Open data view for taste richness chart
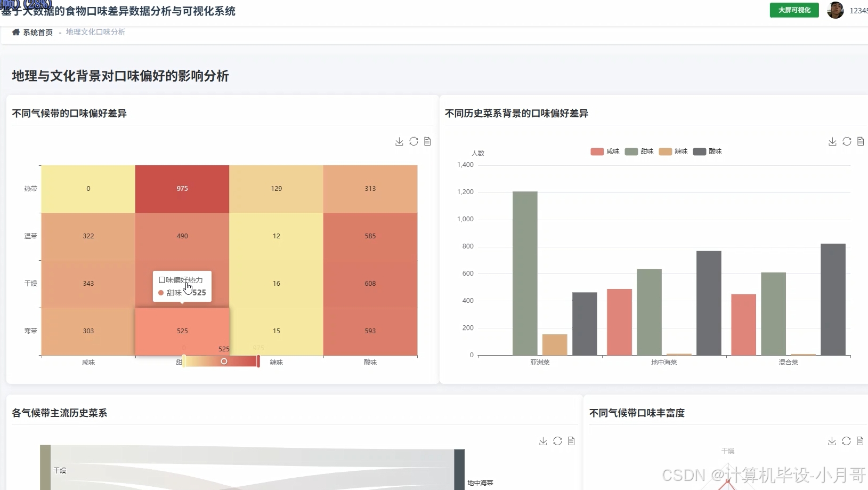The height and width of the screenshot is (490, 868). (x=860, y=441)
